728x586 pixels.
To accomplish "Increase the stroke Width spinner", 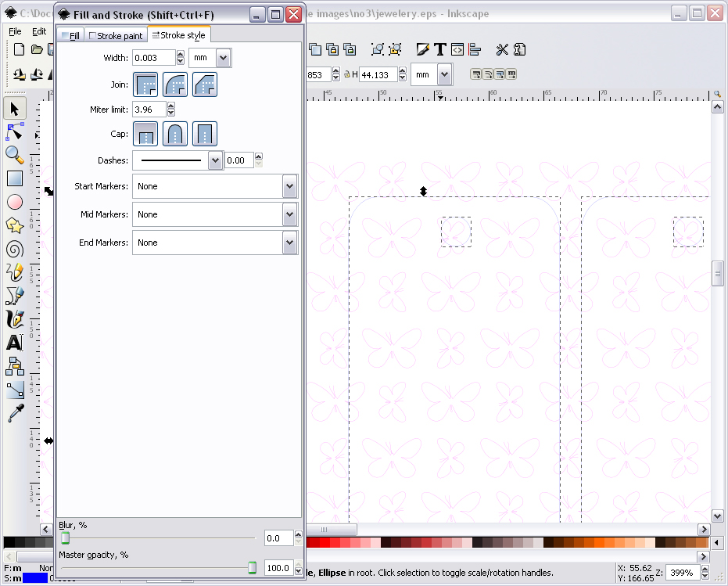I will coord(181,54).
